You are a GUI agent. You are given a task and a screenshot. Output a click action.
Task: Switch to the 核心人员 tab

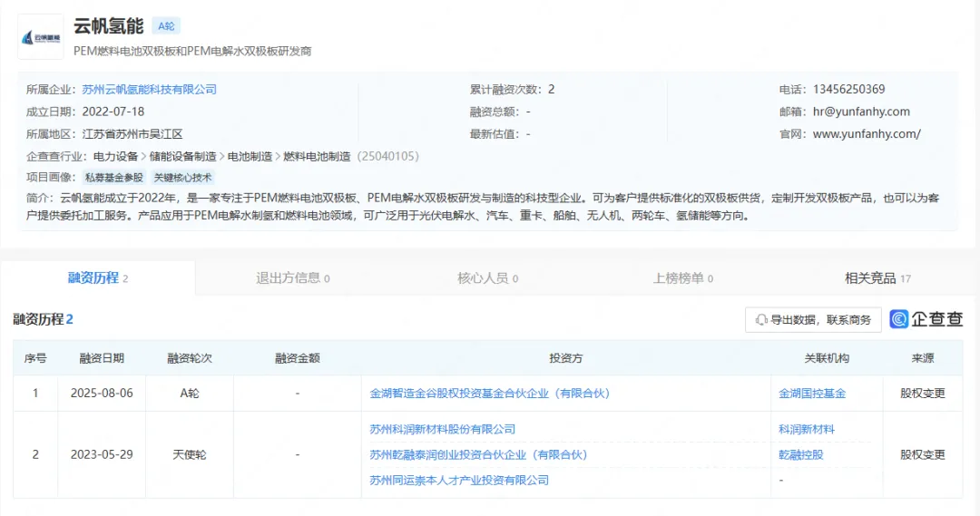487,278
